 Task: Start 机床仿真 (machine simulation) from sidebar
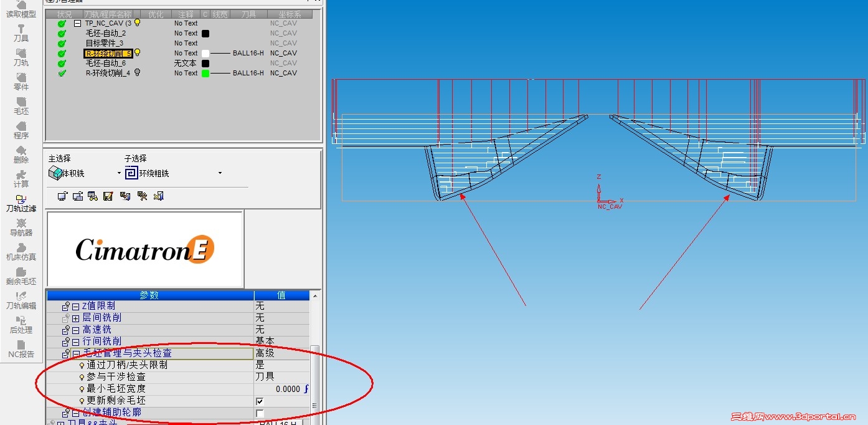21,252
